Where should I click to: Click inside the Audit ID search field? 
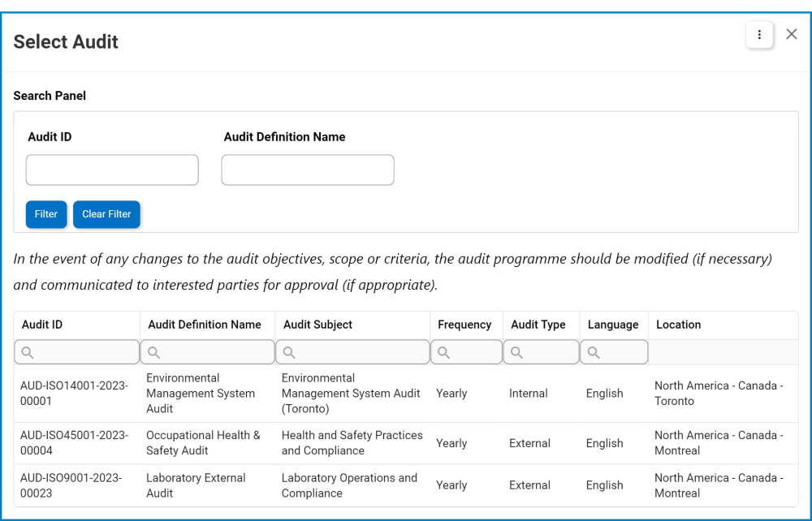(x=111, y=170)
